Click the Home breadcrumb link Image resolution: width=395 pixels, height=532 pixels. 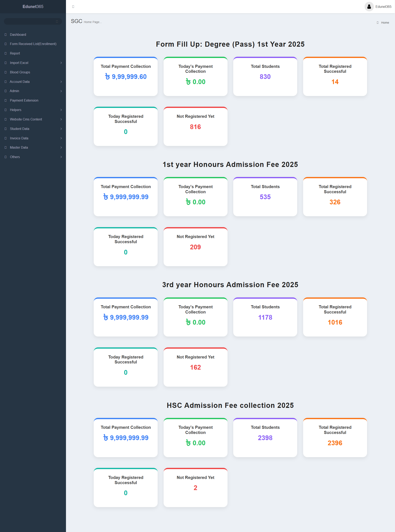(385, 23)
